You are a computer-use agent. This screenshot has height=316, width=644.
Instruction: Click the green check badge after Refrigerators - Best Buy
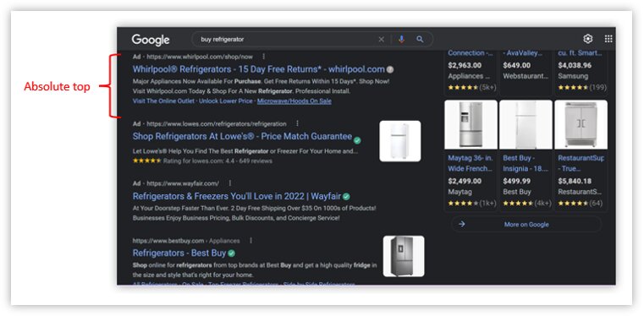tap(232, 253)
